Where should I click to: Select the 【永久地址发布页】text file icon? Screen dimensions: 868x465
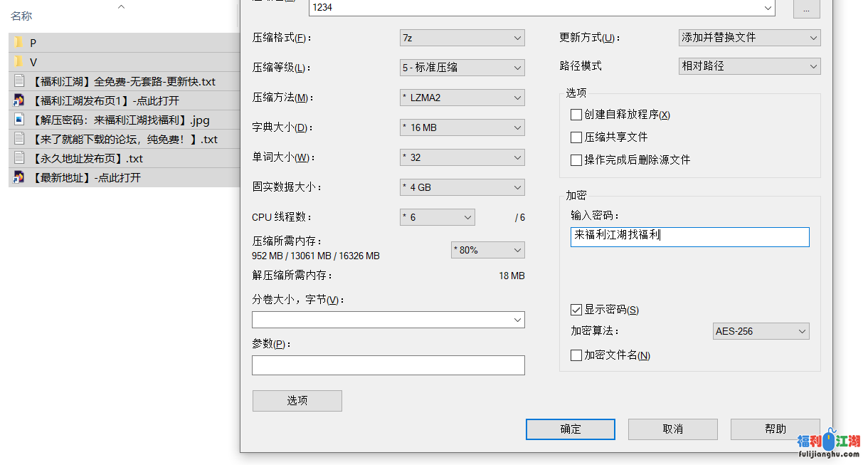[17, 158]
